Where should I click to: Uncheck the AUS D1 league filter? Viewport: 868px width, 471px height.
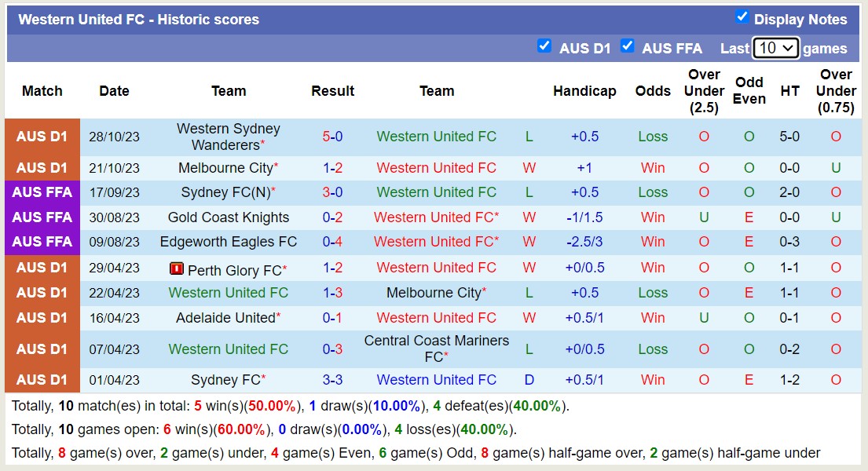click(x=544, y=46)
